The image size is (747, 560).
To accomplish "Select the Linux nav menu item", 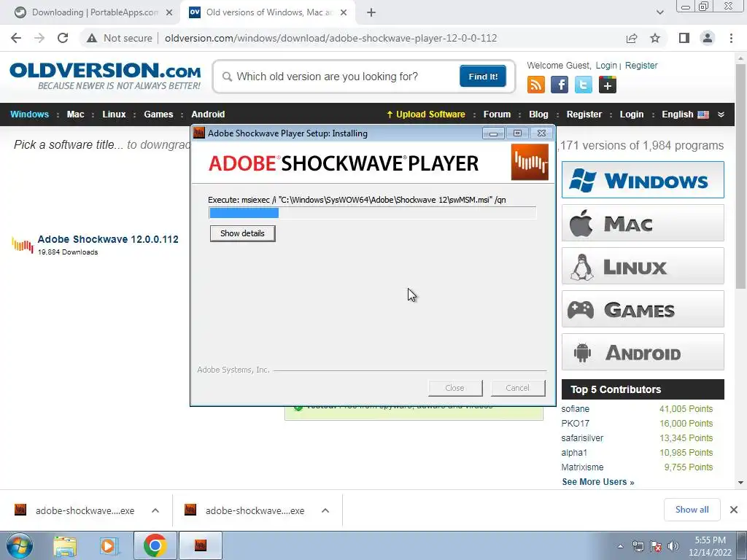I will point(114,114).
